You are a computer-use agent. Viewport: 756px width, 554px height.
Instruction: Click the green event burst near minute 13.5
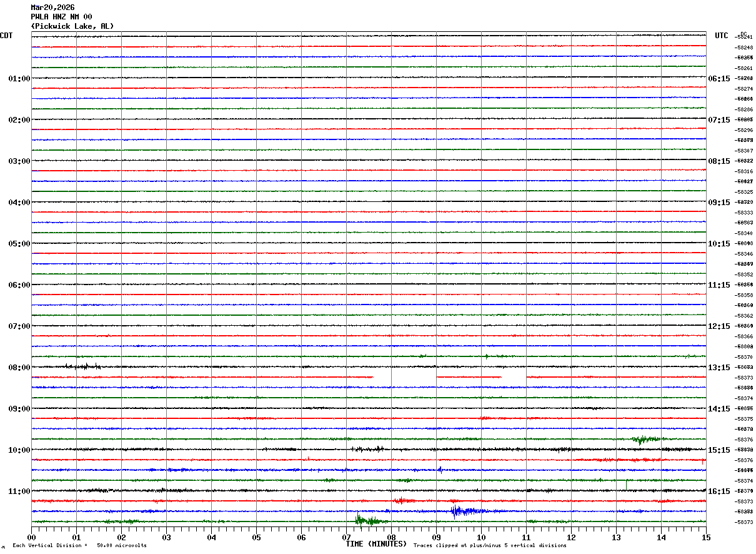coord(644,439)
